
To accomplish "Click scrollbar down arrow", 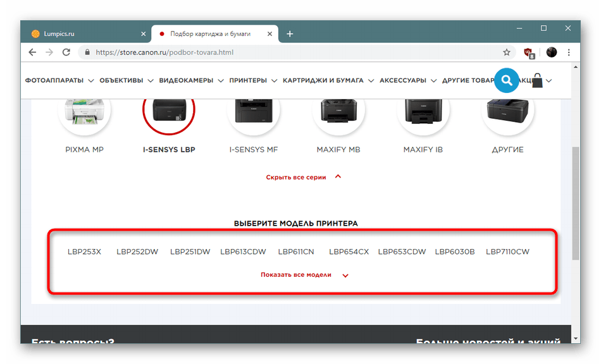I will 575,339.
